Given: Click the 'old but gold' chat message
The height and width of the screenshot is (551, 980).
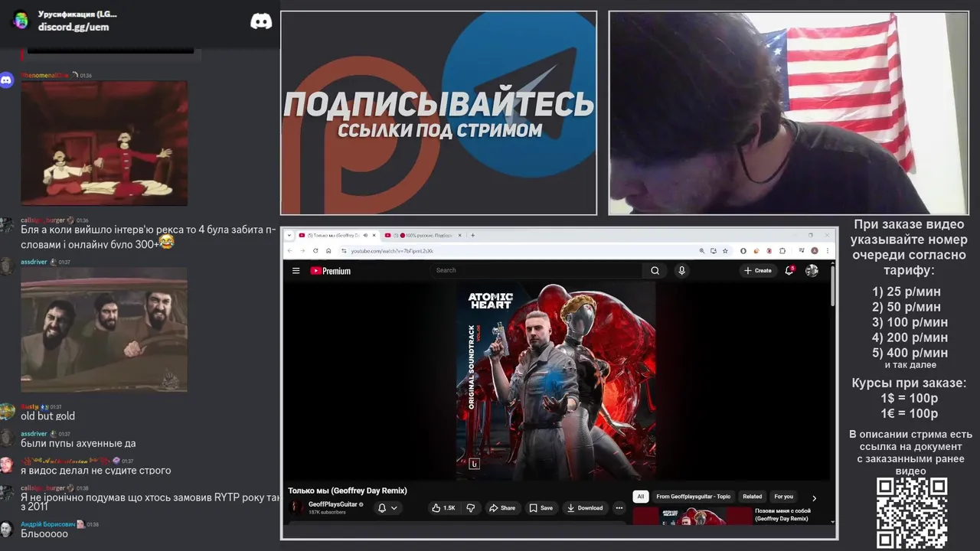Looking at the screenshot, I should pyautogui.click(x=47, y=416).
